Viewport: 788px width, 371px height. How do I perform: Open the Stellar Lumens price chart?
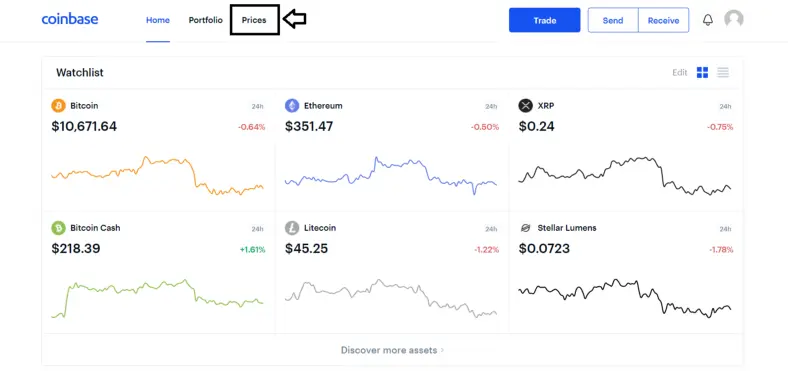[x=625, y=299]
